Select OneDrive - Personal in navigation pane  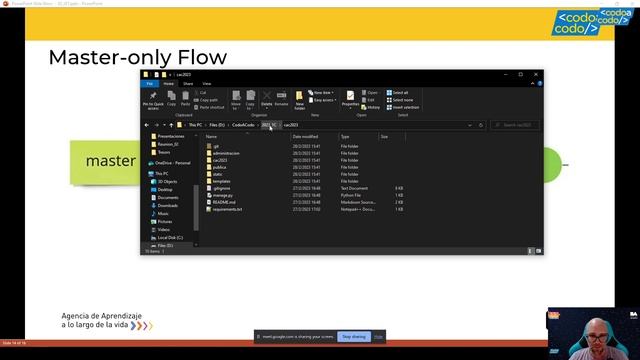pos(169,163)
